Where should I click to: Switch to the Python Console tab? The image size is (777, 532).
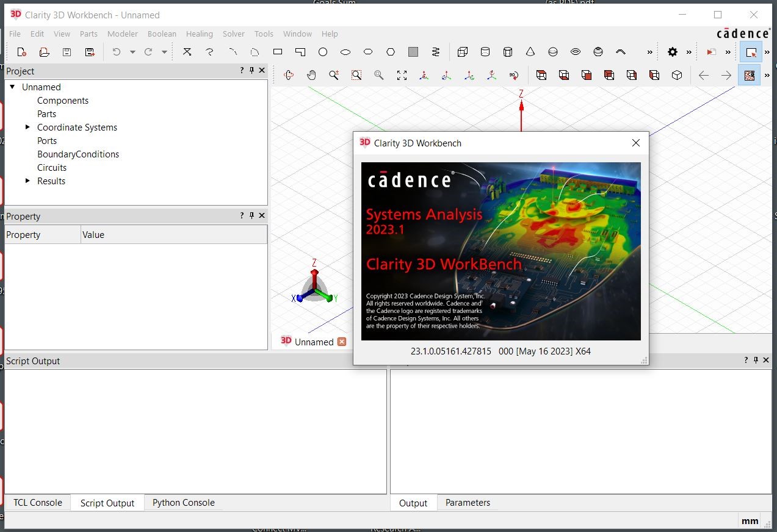[184, 503]
